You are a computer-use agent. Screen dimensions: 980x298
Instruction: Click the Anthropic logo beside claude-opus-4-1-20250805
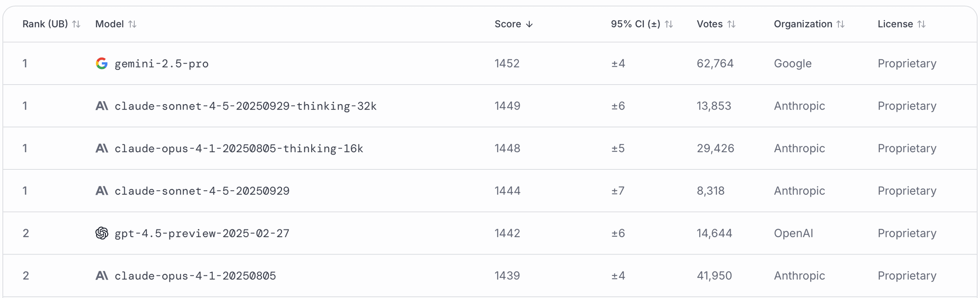(x=101, y=275)
